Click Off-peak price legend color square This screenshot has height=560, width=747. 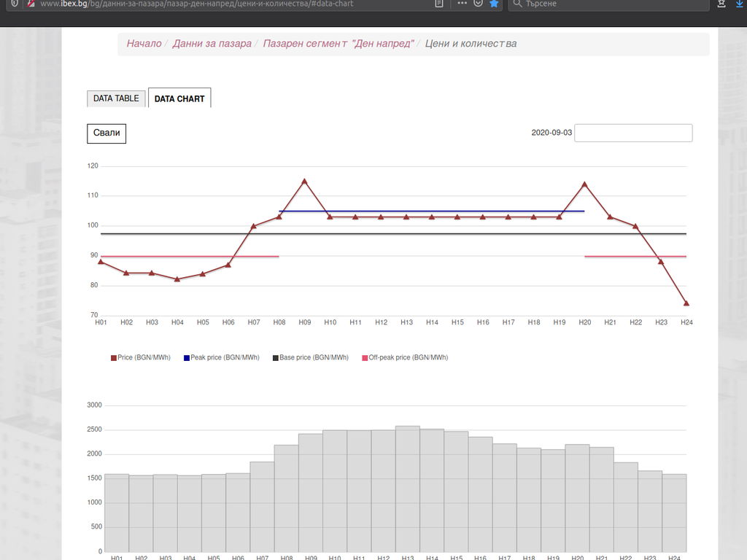point(364,358)
